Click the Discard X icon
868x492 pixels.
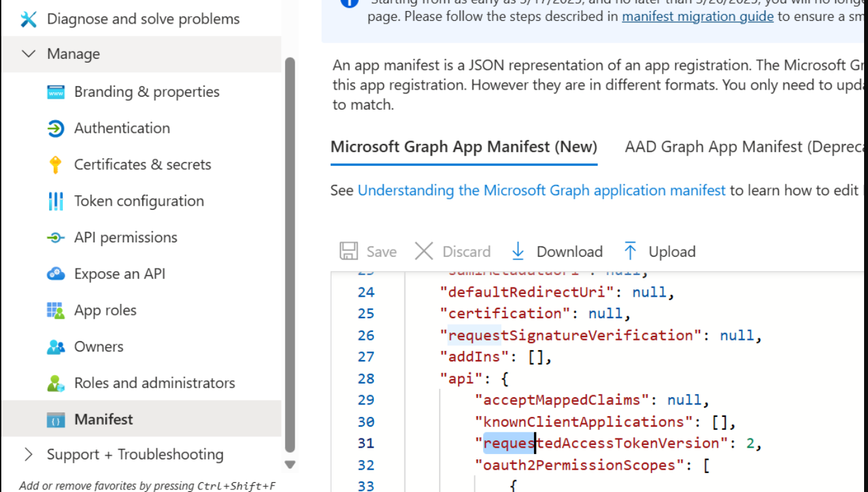pyautogui.click(x=424, y=252)
